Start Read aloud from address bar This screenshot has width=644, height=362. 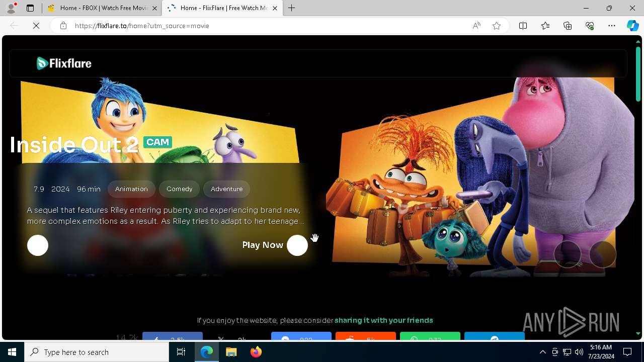476,26
